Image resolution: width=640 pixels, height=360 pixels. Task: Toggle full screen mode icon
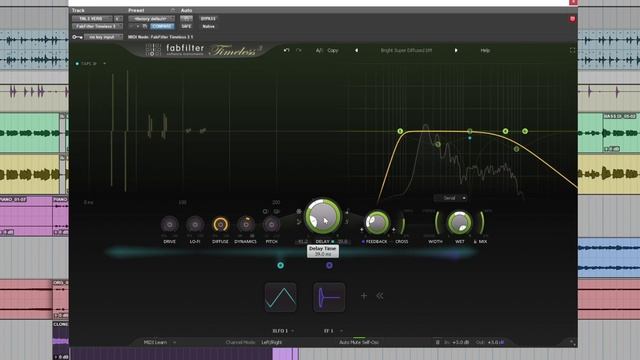(x=572, y=50)
